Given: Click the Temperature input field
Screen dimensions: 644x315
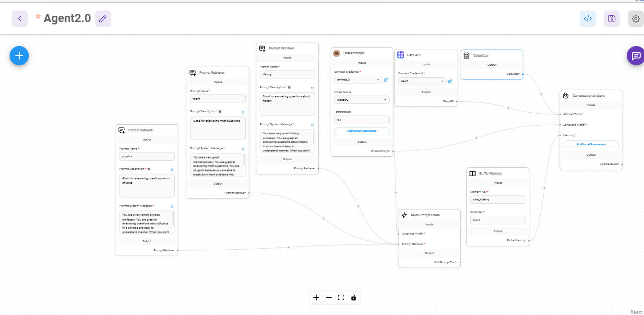Looking at the screenshot, I should point(361,119).
